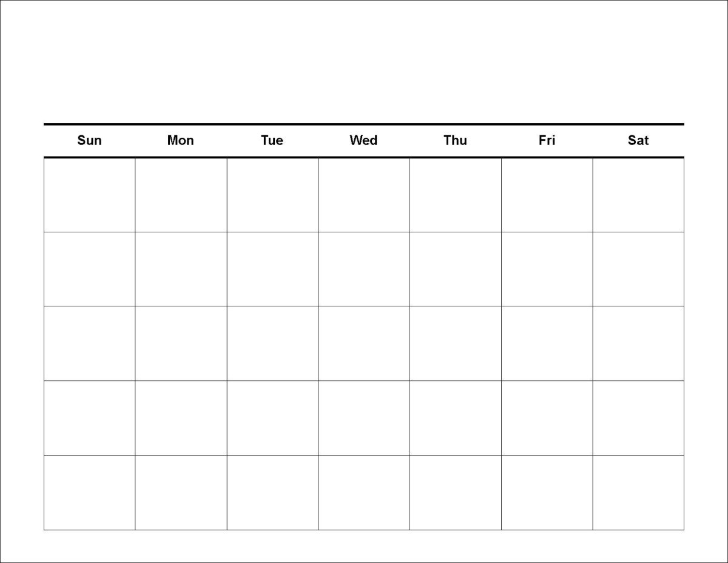
Task: Select the Wed day header
Action: point(363,141)
